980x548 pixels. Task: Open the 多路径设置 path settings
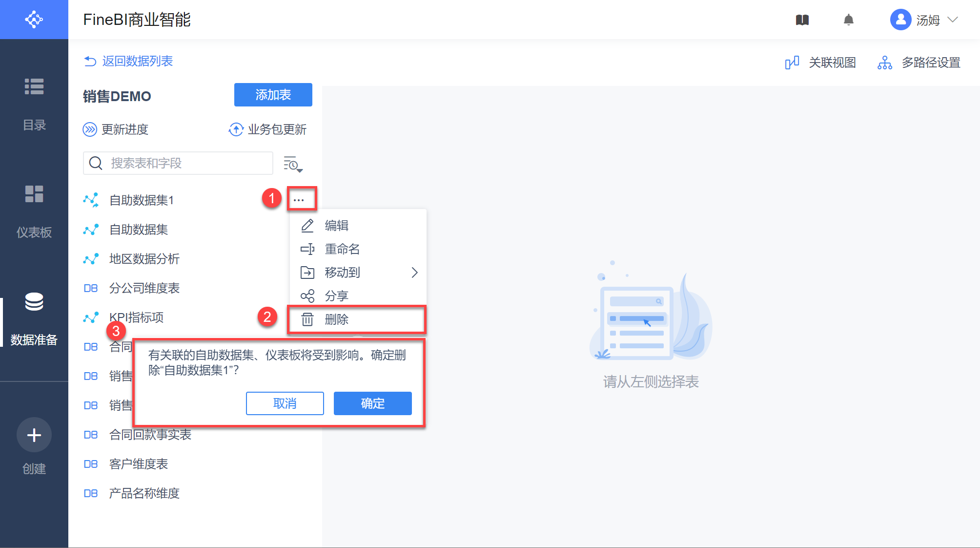(x=919, y=63)
